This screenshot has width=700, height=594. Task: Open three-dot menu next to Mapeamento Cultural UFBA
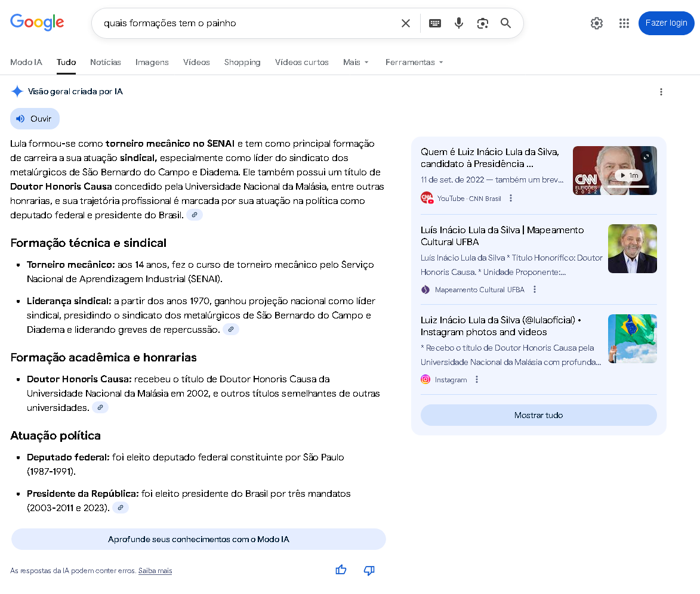click(534, 290)
